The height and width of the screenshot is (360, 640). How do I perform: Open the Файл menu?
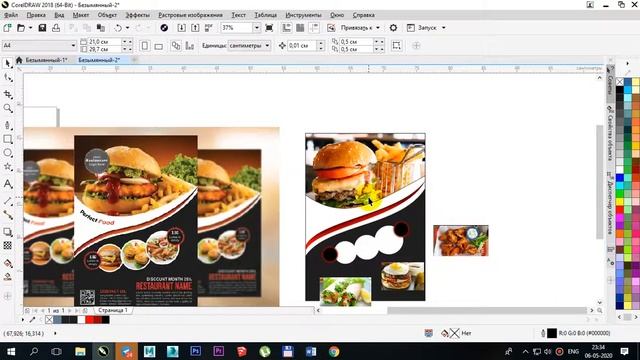point(11,15)
